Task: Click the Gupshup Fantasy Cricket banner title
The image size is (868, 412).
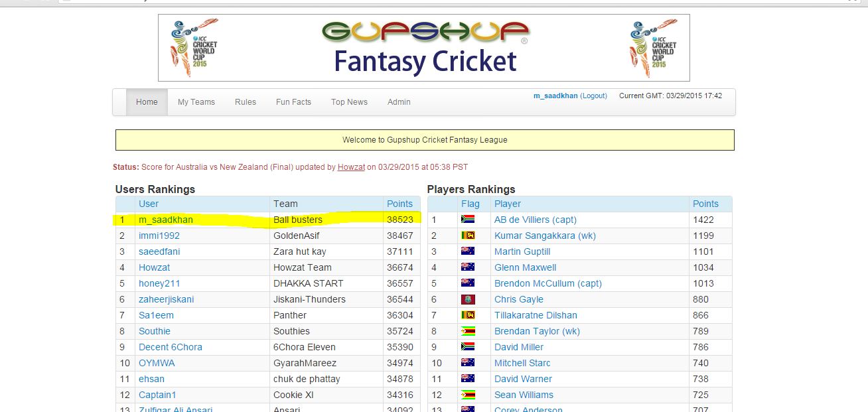Action: coord(425,48)
